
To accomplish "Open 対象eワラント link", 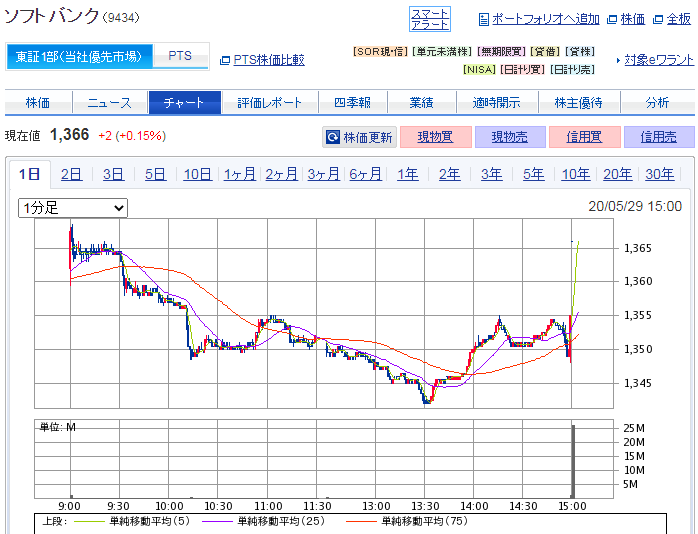I will pos(659,60).
